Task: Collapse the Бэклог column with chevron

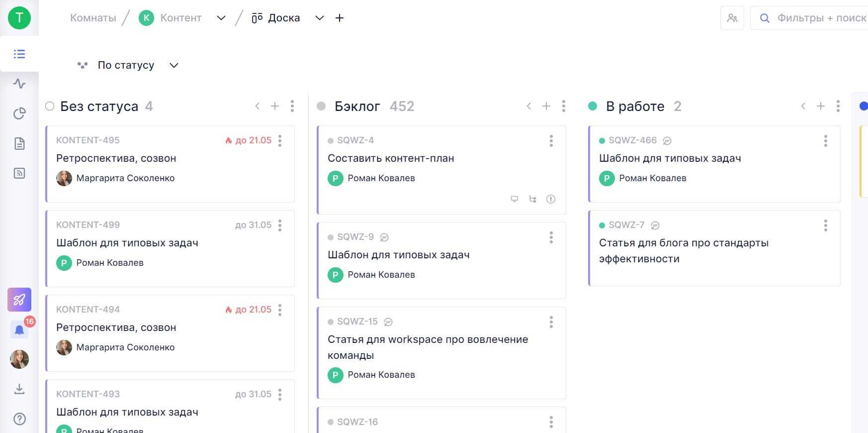Action: pos(528,106)
